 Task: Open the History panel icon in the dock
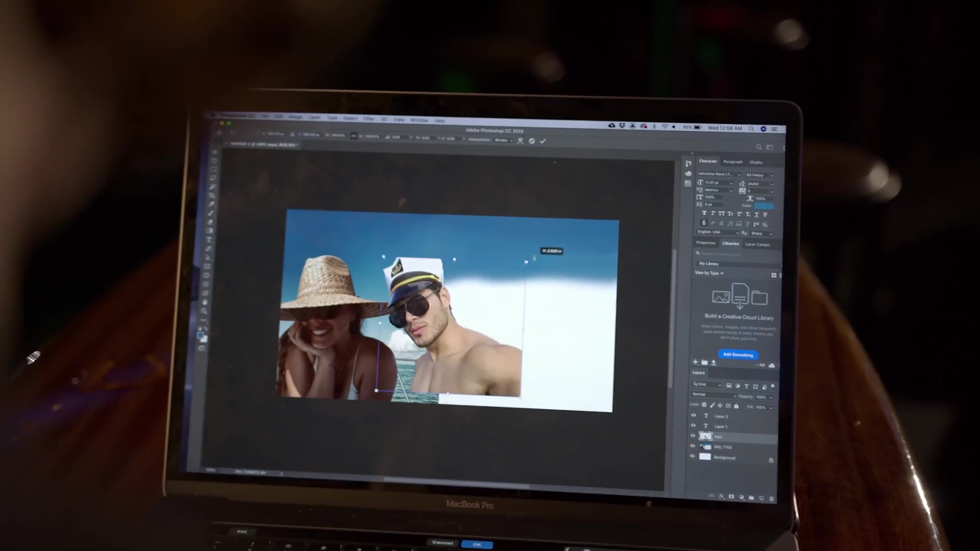(x=688, y=163)
